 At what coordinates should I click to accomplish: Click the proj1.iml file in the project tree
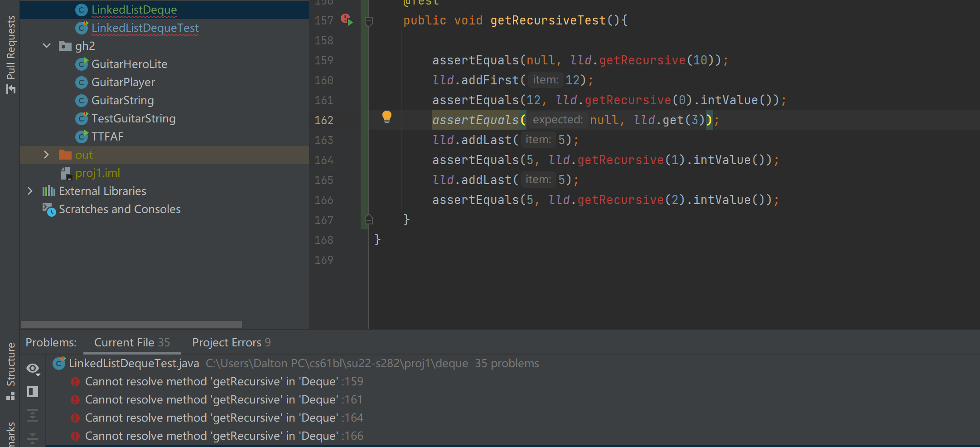[97, 173]
